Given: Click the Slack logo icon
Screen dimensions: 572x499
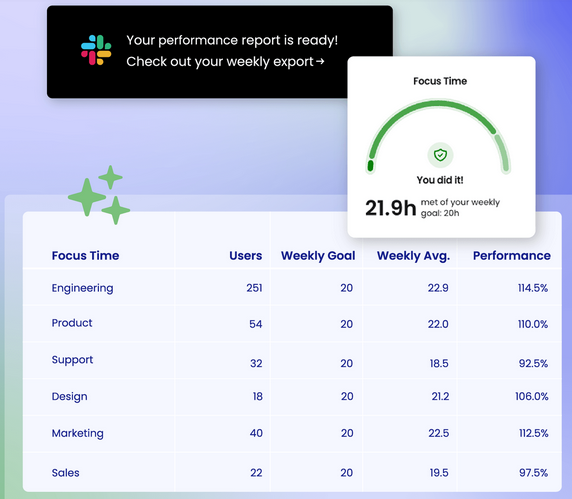Looking at the screenshot, I should [x=96, y=50].
